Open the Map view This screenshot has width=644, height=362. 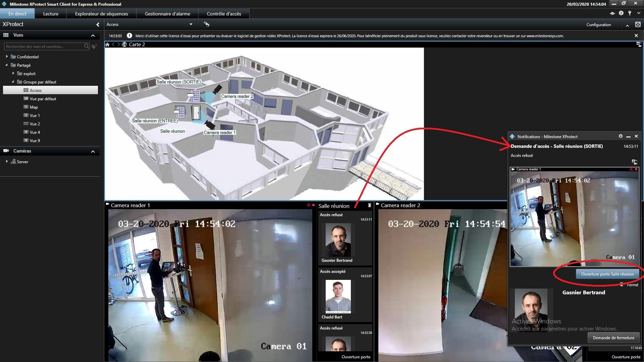coord(34,107)
